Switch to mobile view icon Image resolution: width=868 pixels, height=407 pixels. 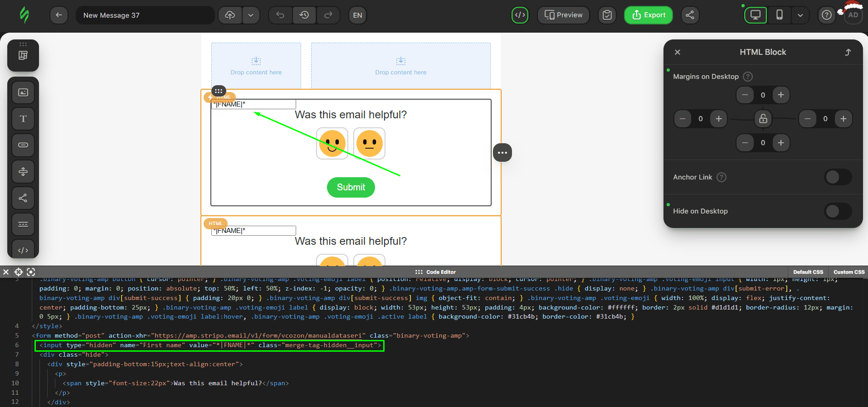coord(779,15)
